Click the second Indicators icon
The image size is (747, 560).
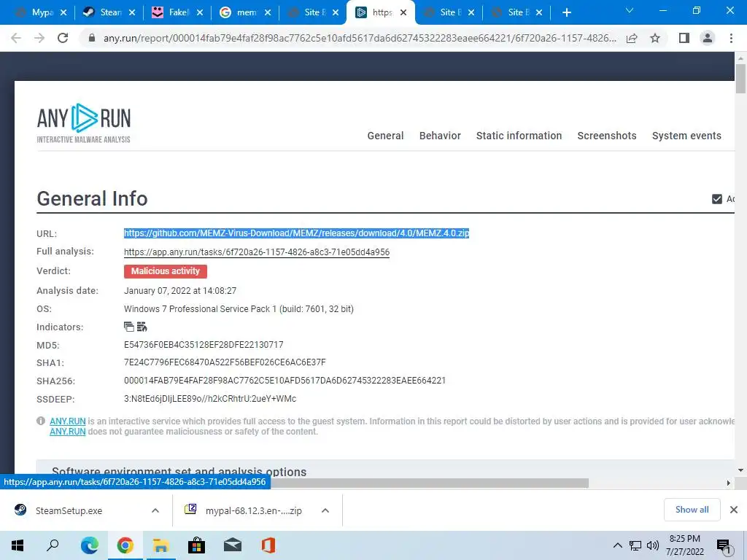click(x=142, y=327)
